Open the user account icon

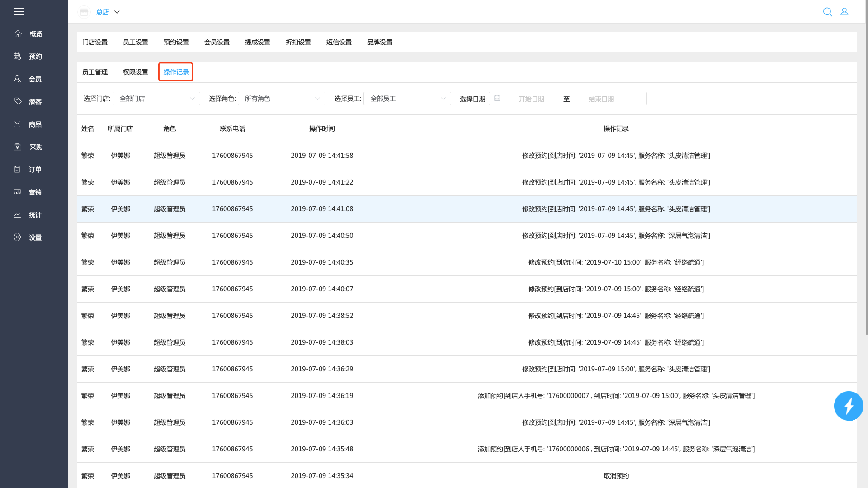(x=844, y=12)
